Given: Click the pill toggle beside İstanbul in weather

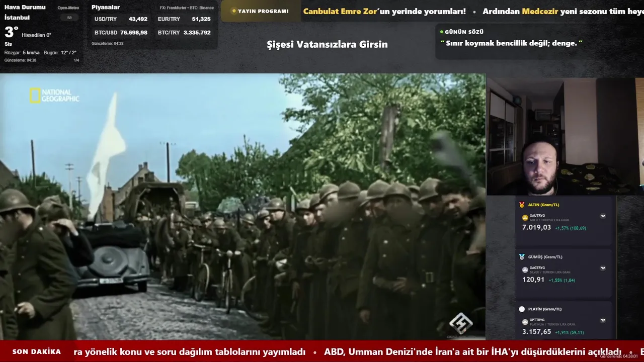Looking at the screenshot, I should pyautogui.click(x=69, y=18).
